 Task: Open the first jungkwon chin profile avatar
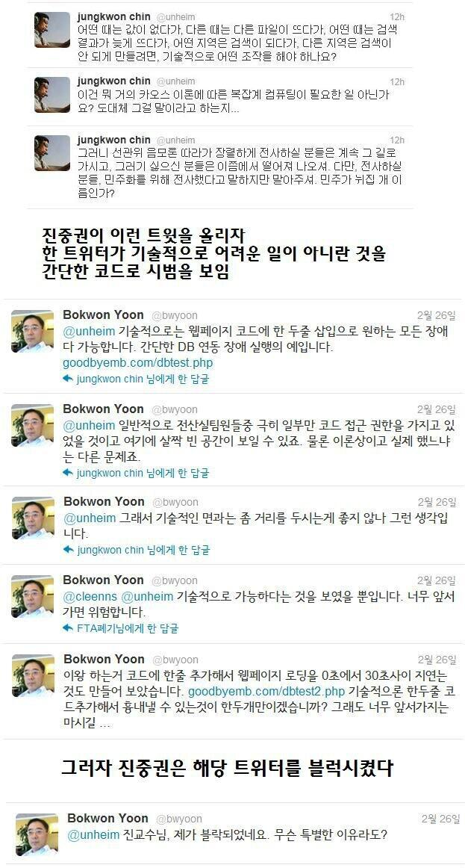52,30
